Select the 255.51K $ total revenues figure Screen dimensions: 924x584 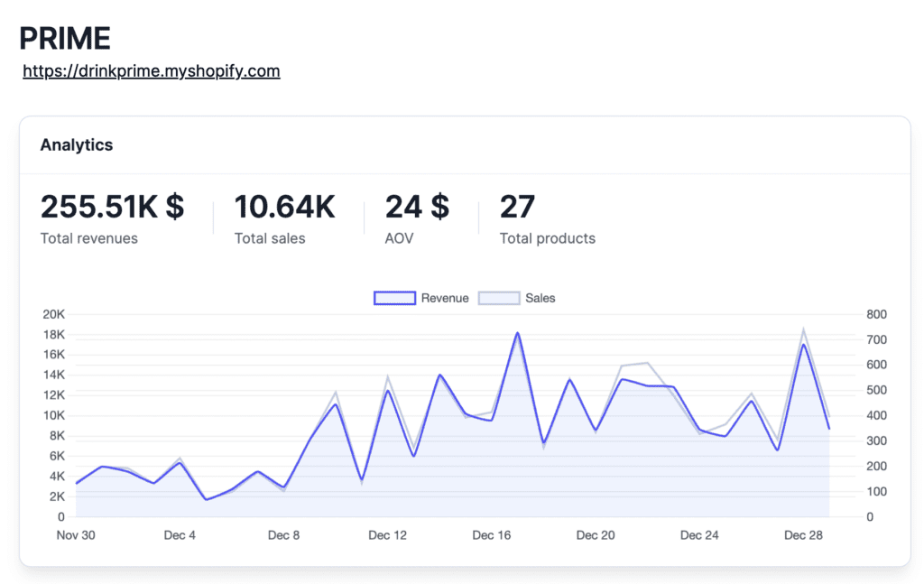[112, 207]
